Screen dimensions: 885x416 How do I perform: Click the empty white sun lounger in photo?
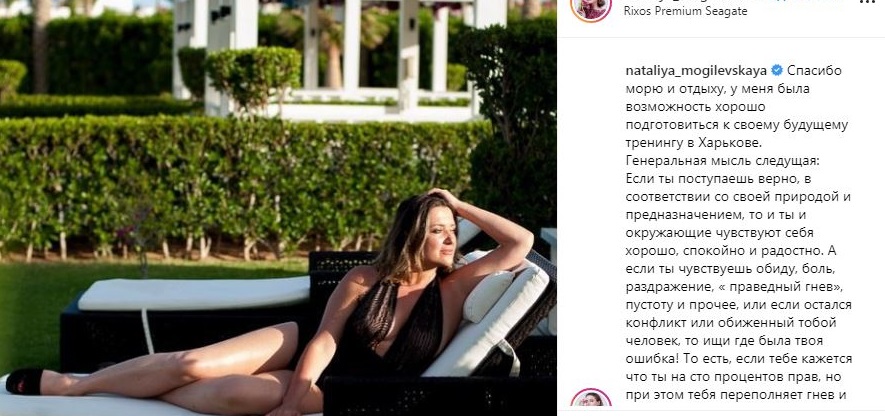pyautogui.click(x=193, y=292)
